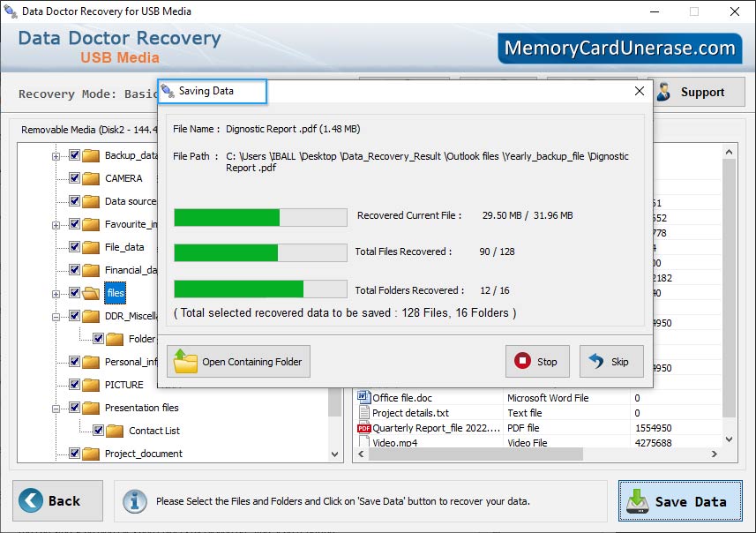756x533 pixels.
Task: Click the Recovered Current File progress bar
Action: (260, 217)
